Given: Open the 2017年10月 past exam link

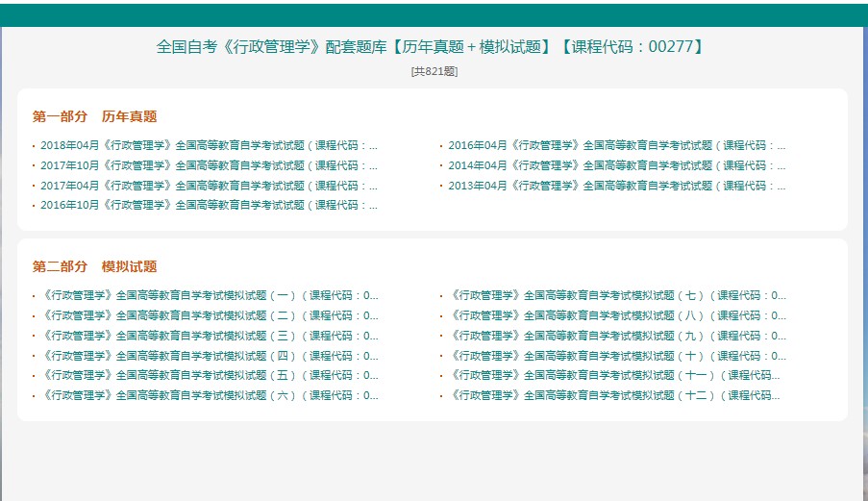Looking at the screenshot, I should (x=209, y=165).
